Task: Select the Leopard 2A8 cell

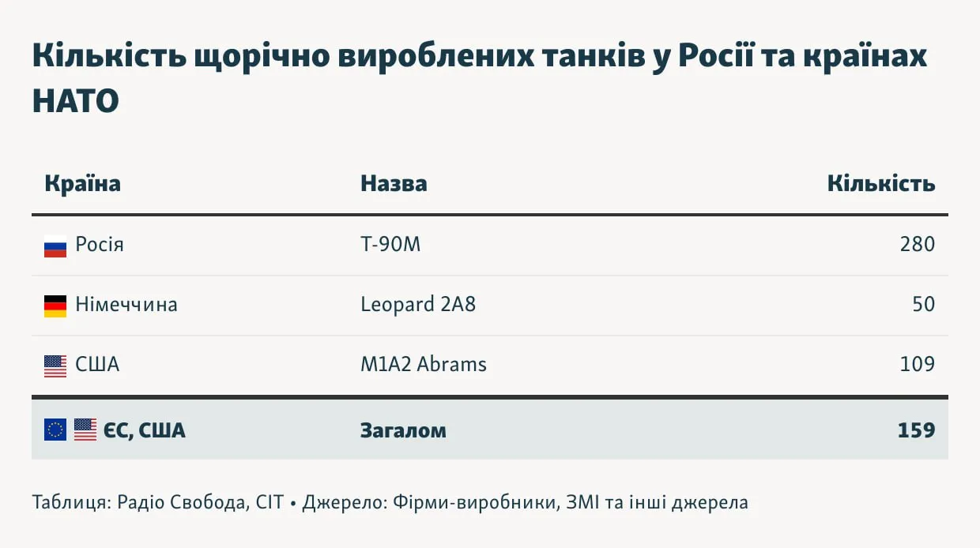Action: tap(418, 305)
